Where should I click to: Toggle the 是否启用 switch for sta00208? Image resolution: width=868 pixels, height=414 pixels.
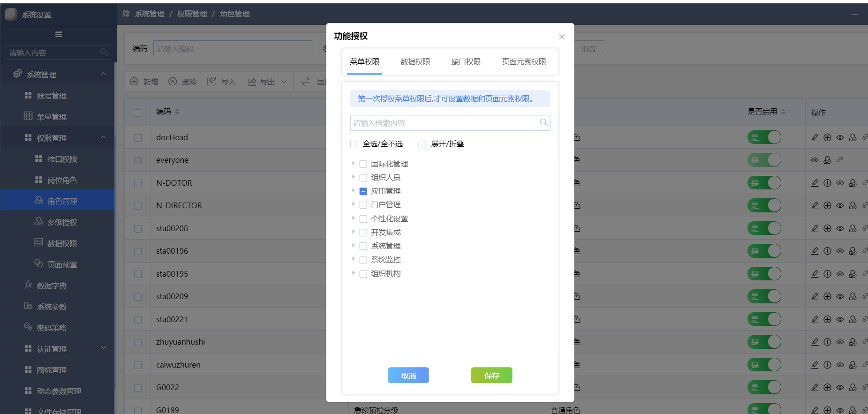[x=764, y=228]
